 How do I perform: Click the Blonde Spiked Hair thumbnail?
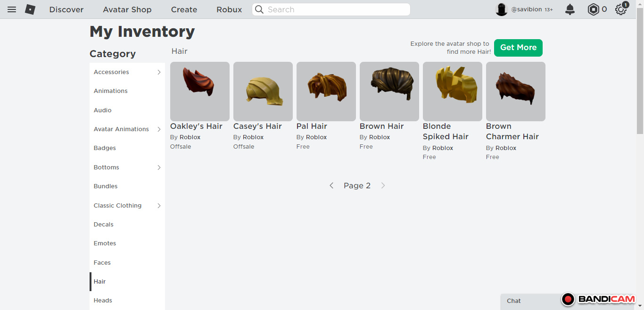(x=452, y=91)
